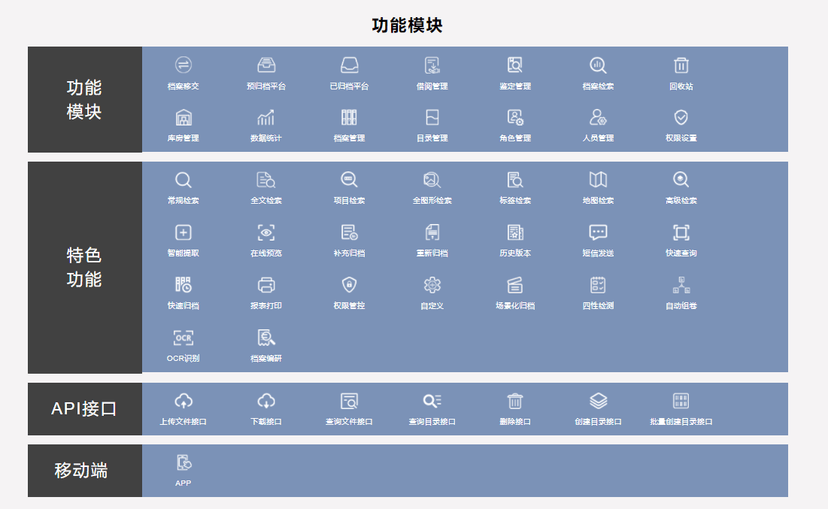Click the 批量创建目录接口 grid icon
828x509 pixels.
[681, 401]
